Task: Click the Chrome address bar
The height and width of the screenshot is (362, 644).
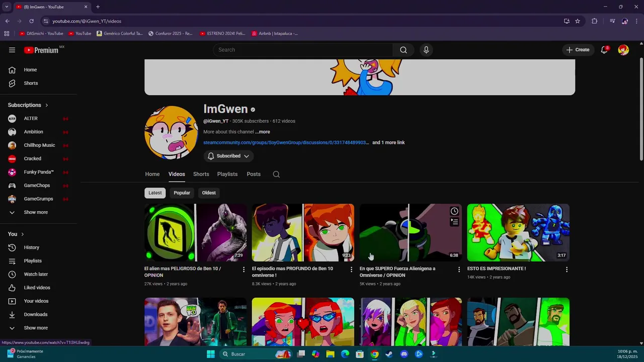Action: coord(302,21)
